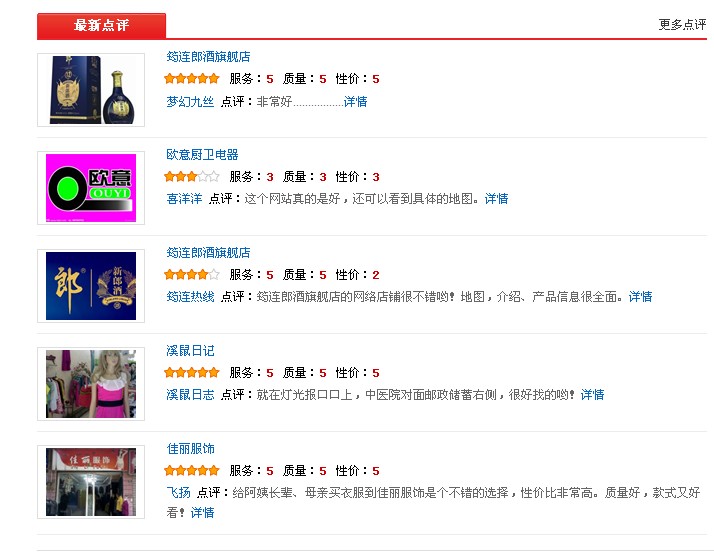Click reviewer name 筠连热线

(x=190, y=297)
